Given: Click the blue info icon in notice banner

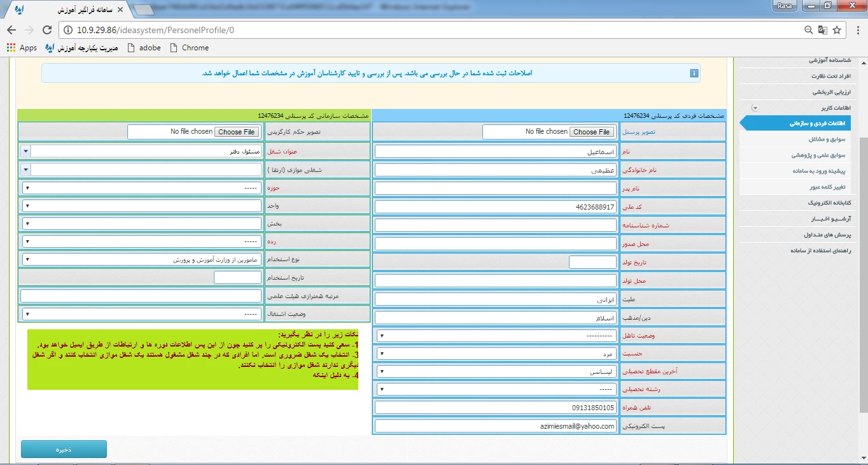Looking at the screenshot, I should pos(694,73).
